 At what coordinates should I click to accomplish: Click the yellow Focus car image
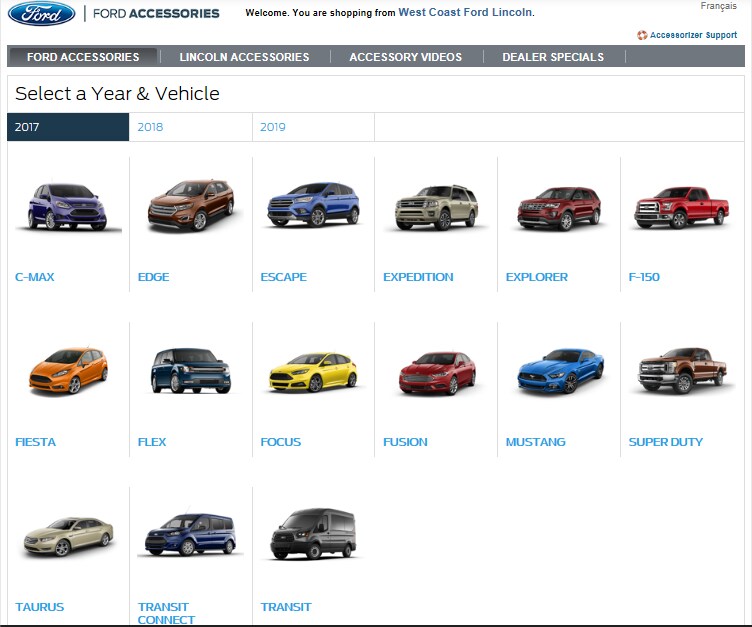[313, 372]
